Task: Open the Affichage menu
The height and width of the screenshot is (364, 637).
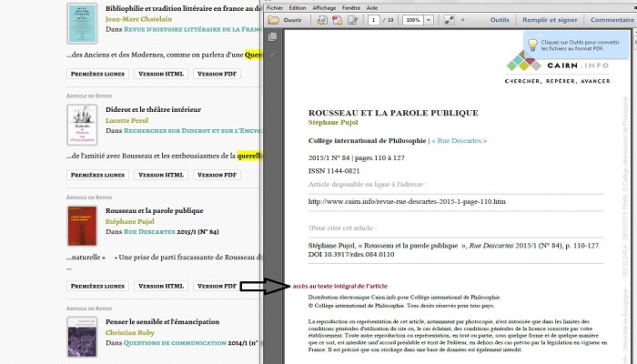Action: click(x=324, y=6)
